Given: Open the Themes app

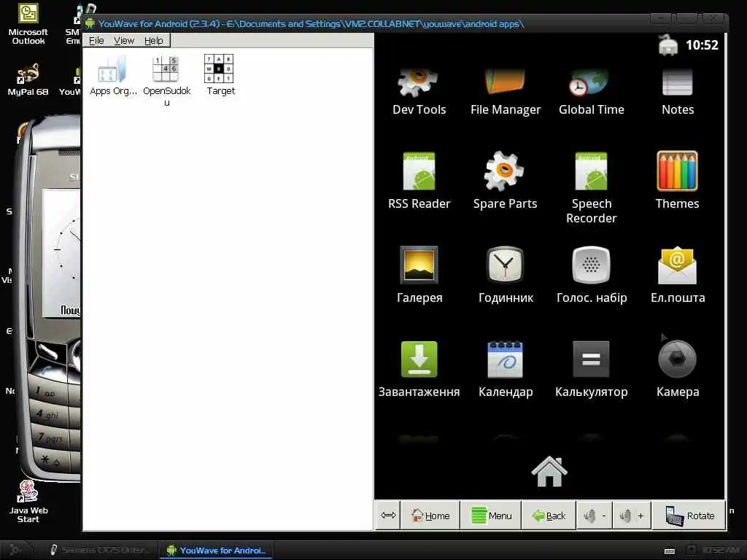Looking at the screenshot, I should click(677, 181).
